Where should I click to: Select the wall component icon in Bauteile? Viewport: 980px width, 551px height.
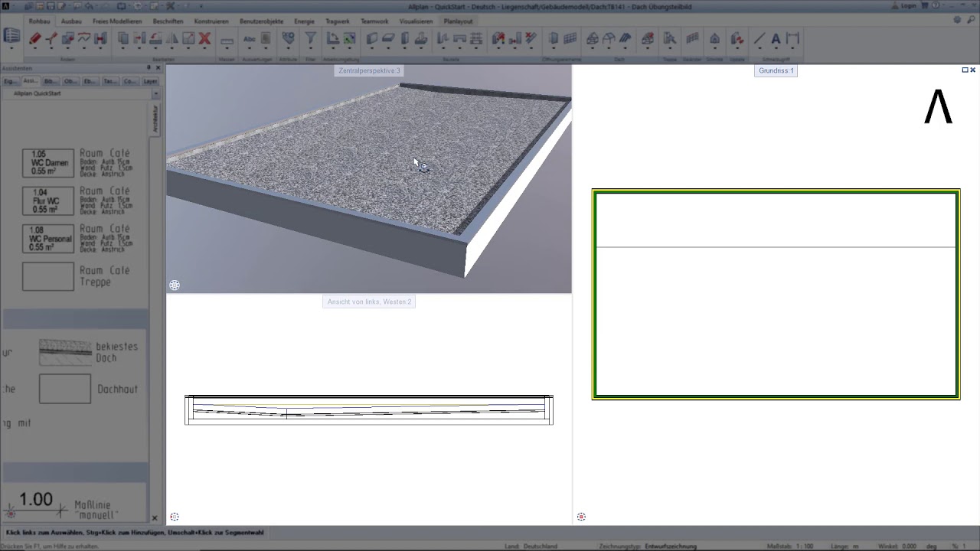click(371, 38)
